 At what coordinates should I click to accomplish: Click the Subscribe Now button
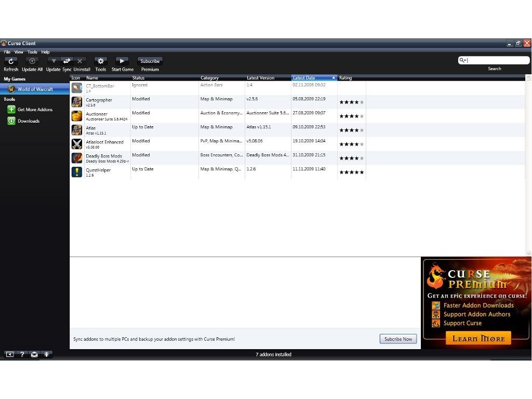398,339
